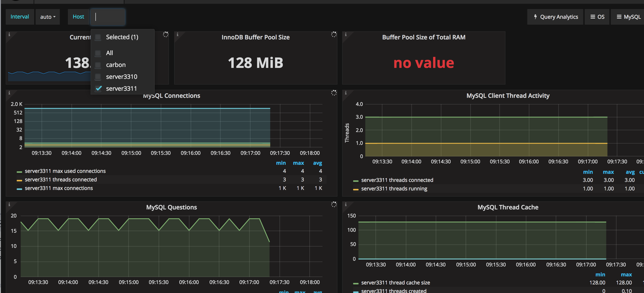The width and height of the screenshot is (644, 293).
Task: Click the Host search input field
Action: pyautogui.click(x=107, y=17)
